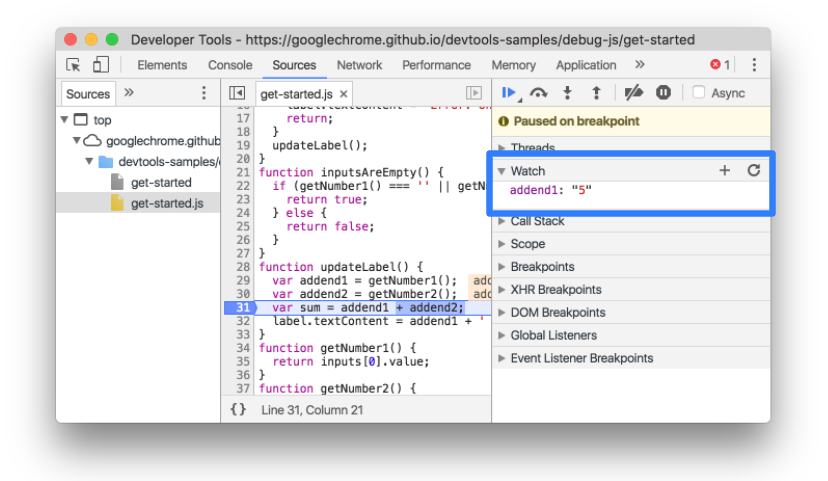Step into next function call

[567, 93]
